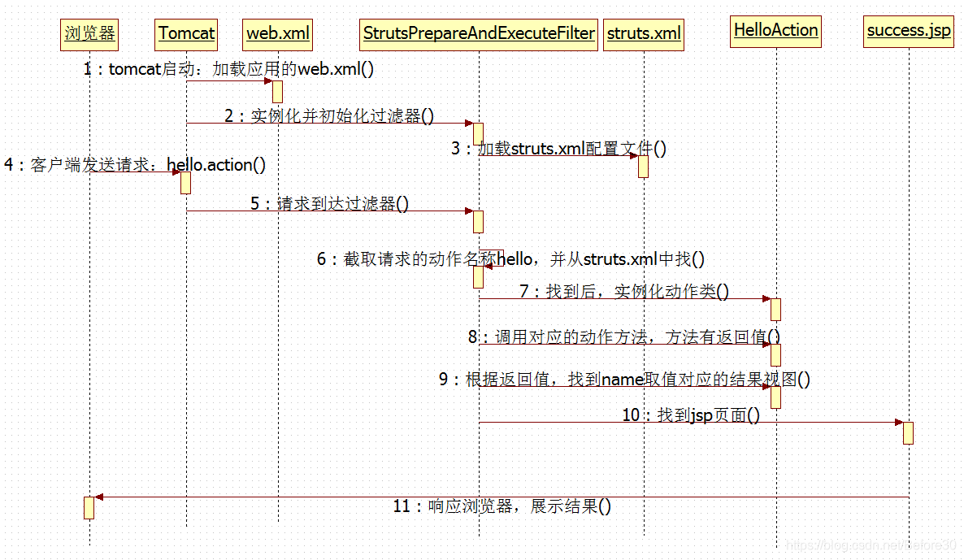Click message 3 label 加载struts.xml配置文件()

click(x=559, y=148)
